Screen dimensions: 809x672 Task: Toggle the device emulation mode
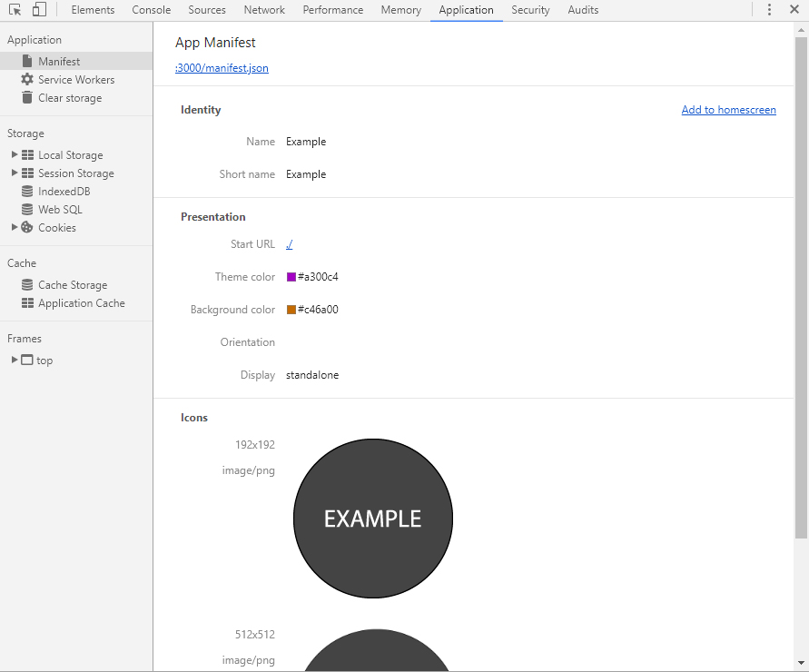coord(37,9)
